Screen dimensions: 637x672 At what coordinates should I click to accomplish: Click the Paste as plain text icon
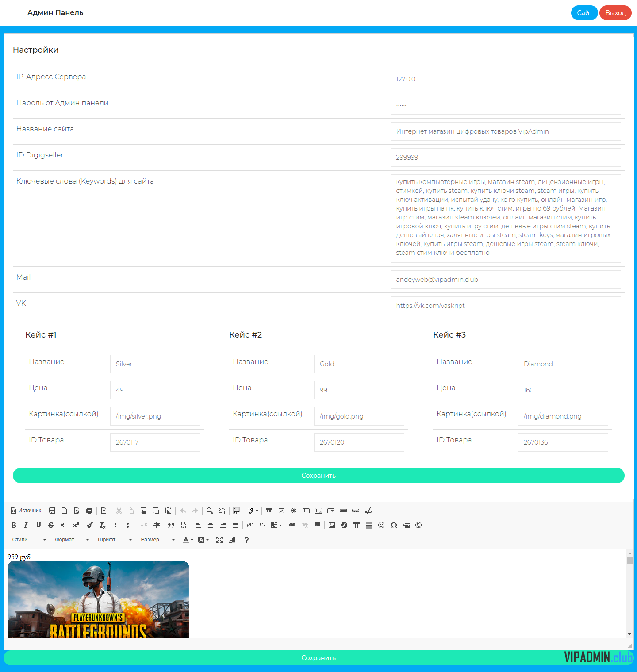pyautogui.click(x=156, y=511)
